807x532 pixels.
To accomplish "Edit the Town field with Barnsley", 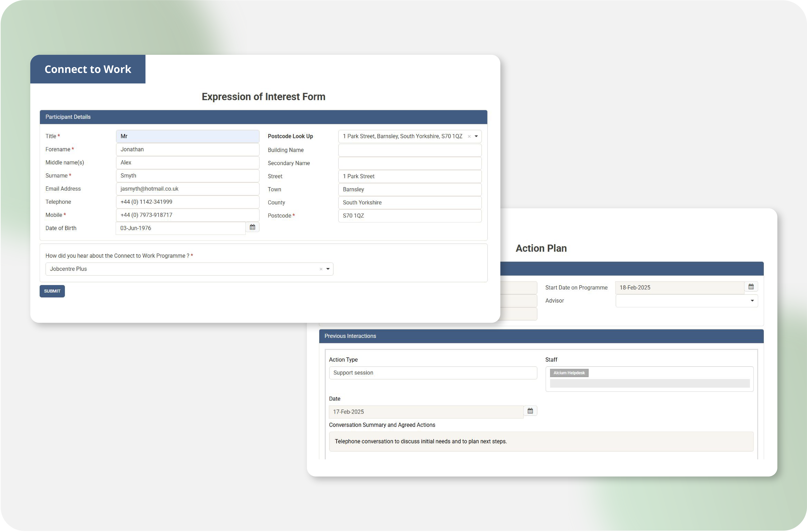I will point(410,190).
